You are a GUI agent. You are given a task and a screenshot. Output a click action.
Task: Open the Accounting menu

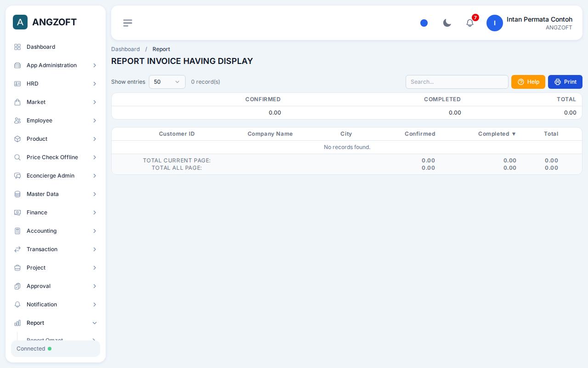click(56, 231)
